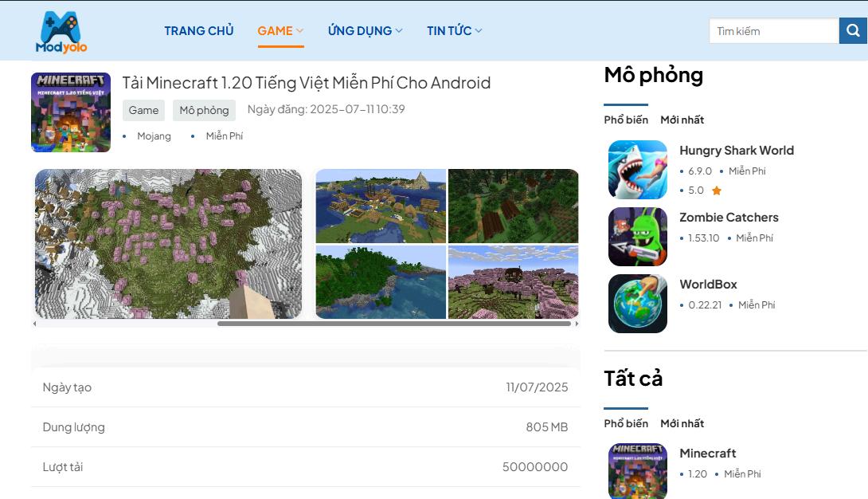Go to TRANG CHỦ page
The image size is (868, 499).
pyautogui.click(x=199, y=31)
